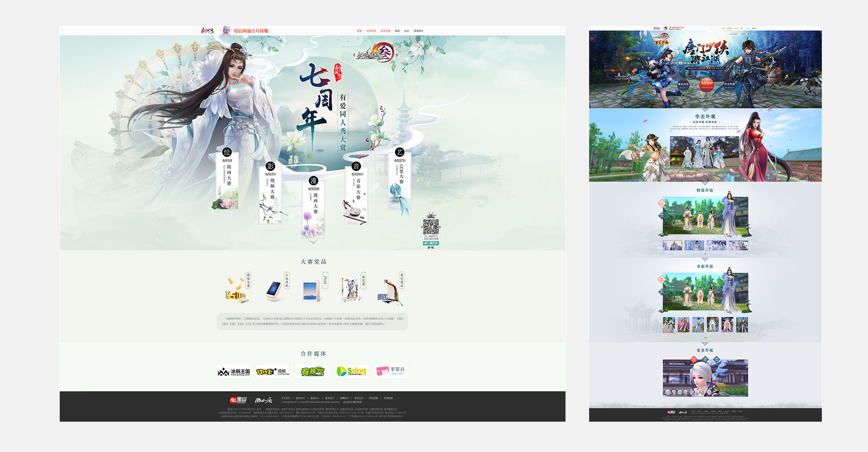The width and height of the screenshot is (868, 452).
Task: Click down chevron under the right page hero banner
Action: pos(705,109)
